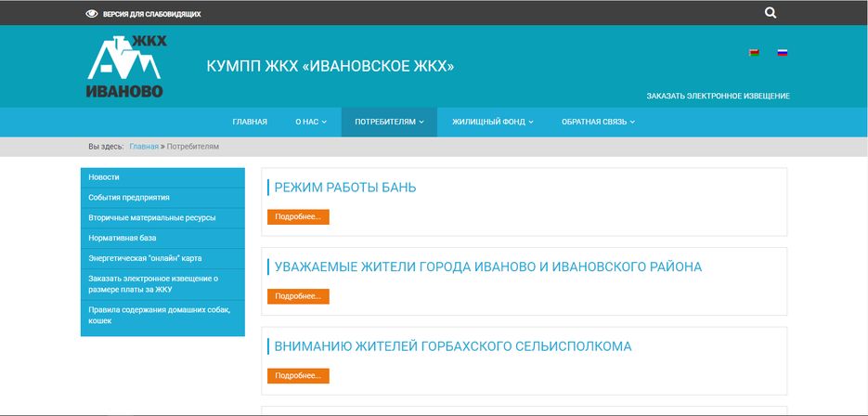This screenshot has height=416, width=868.
Task: Click the search magnifier icon
Action: [771, 13]
